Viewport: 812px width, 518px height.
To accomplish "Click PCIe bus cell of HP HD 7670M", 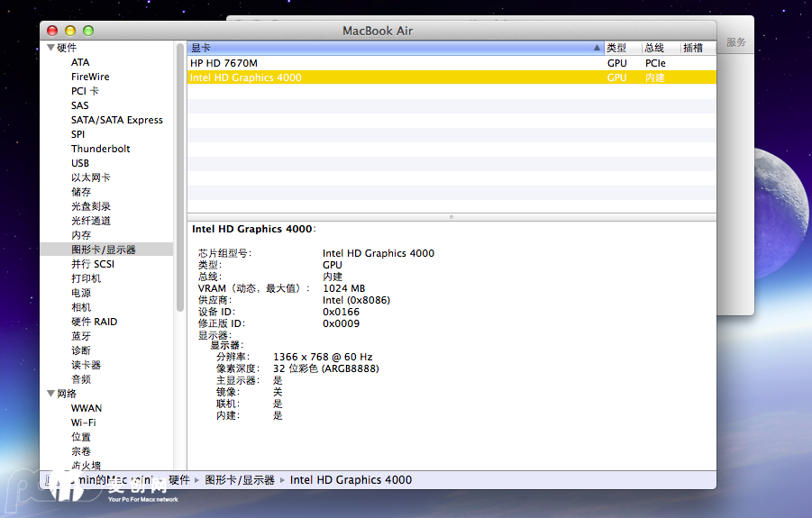I will [655, 63].
